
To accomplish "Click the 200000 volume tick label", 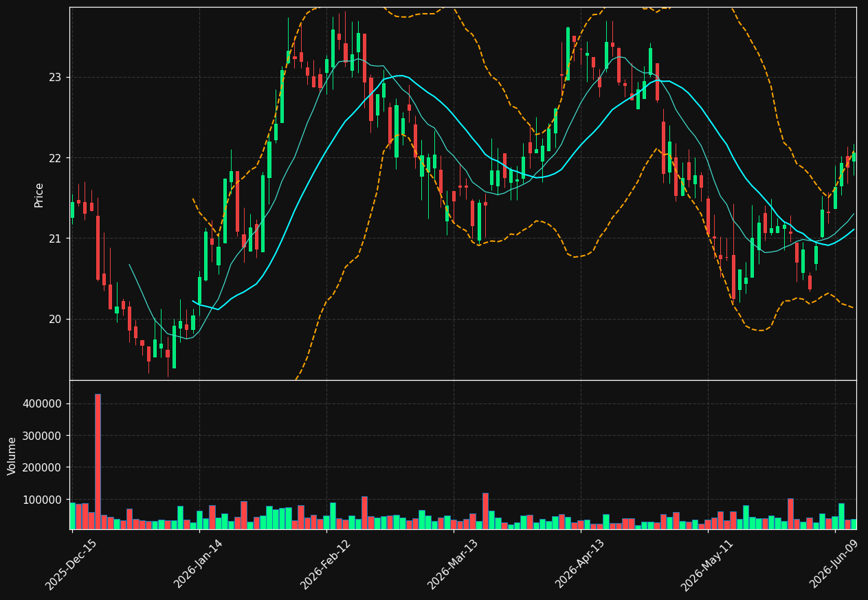I will pyautogui.click(x=43, y=467).
